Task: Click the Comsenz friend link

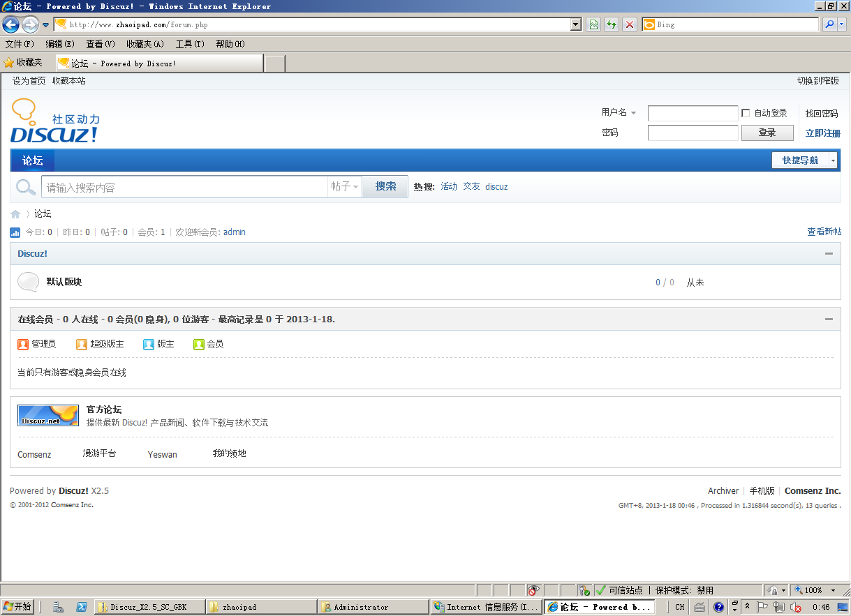Action: click(x=34, y=454)
